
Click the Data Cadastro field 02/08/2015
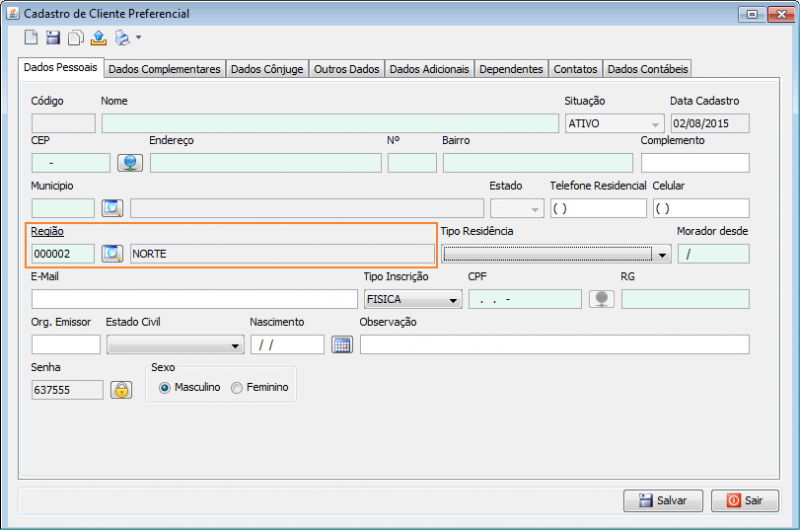click(x=710, y=123)
